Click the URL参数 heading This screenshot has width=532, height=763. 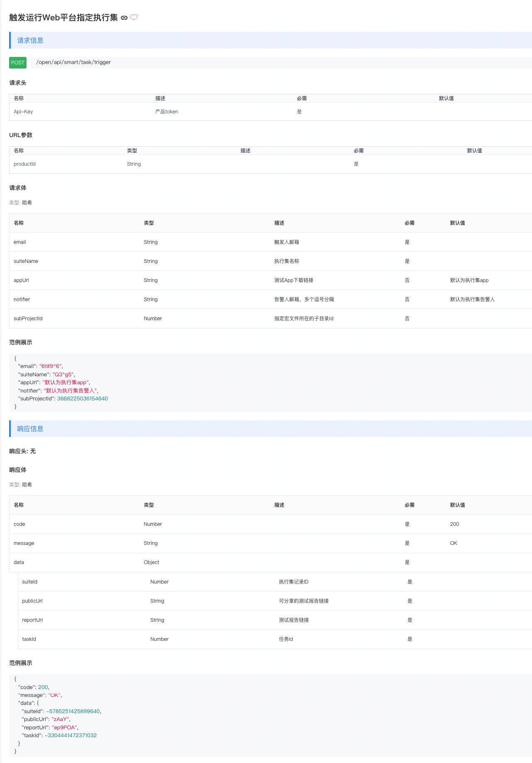pyautogui.click(x=21, y=135)
